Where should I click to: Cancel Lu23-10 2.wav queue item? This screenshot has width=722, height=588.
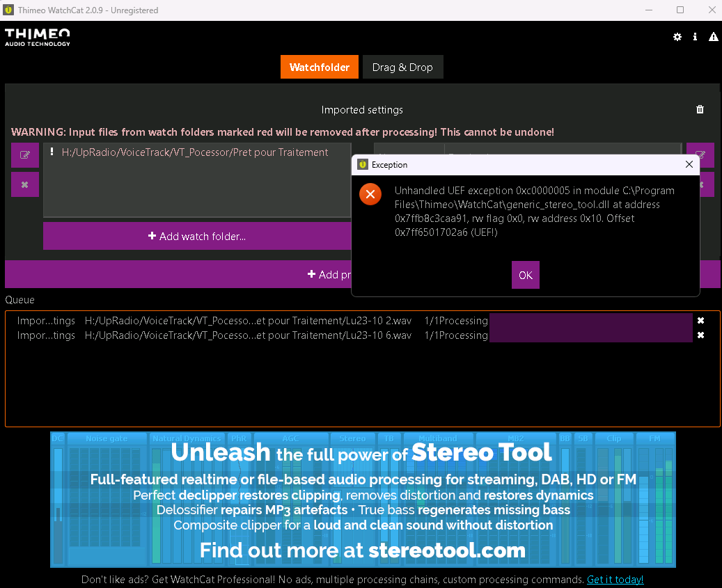pos(700,321)
